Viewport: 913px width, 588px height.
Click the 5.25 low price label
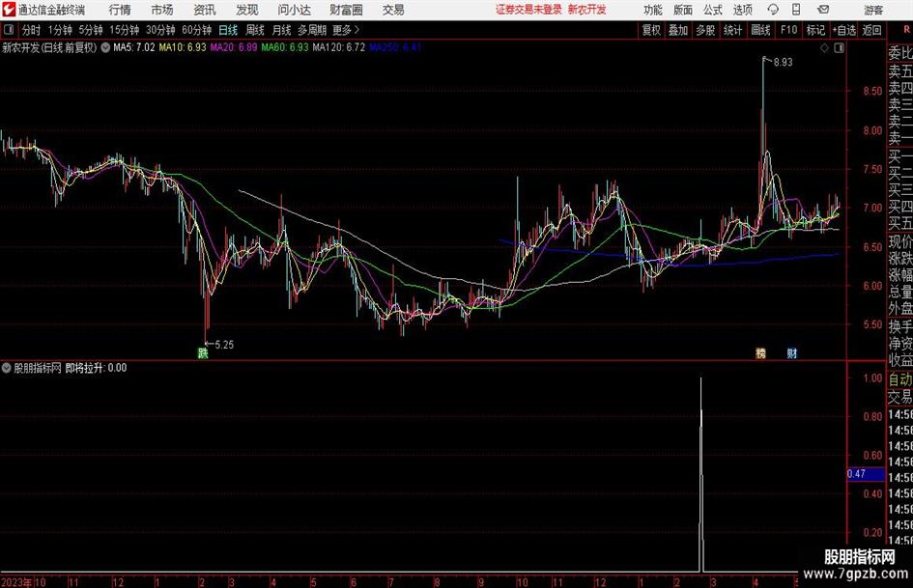coord(224,345)
